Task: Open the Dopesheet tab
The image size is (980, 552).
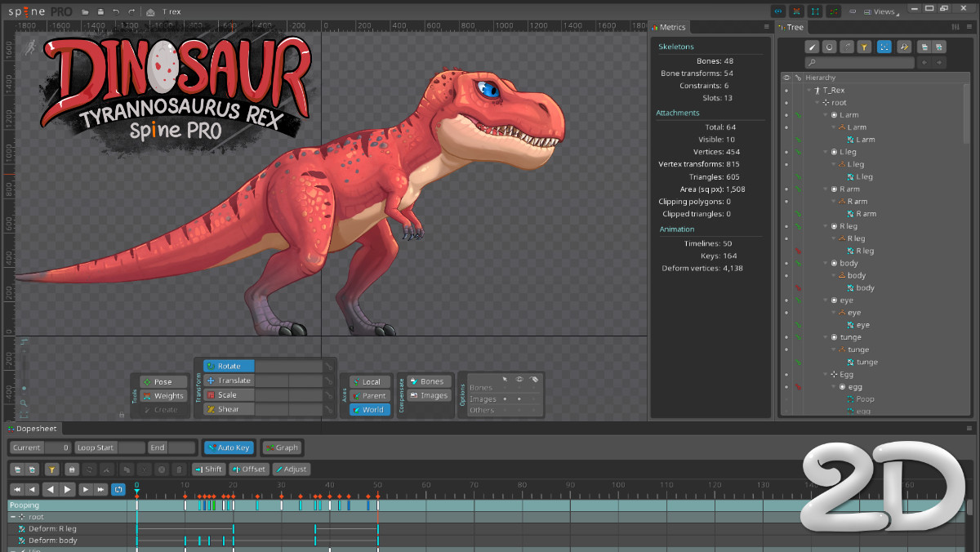Action: [34, 428]
